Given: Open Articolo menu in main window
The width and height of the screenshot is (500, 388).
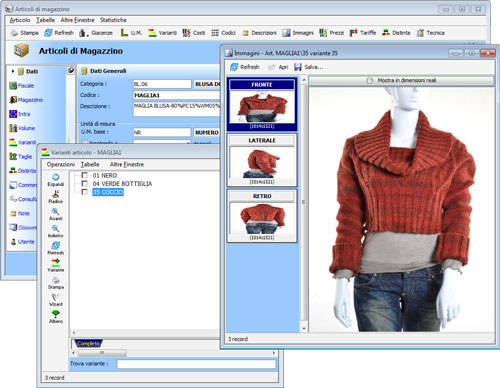Looking at the screenshot, I should 20,20.
